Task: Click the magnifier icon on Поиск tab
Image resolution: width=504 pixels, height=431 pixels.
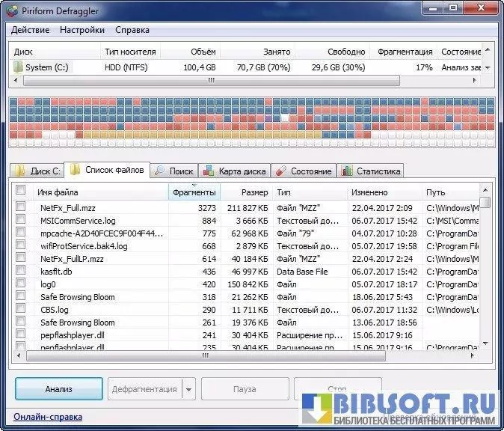Action: [159, 171]
